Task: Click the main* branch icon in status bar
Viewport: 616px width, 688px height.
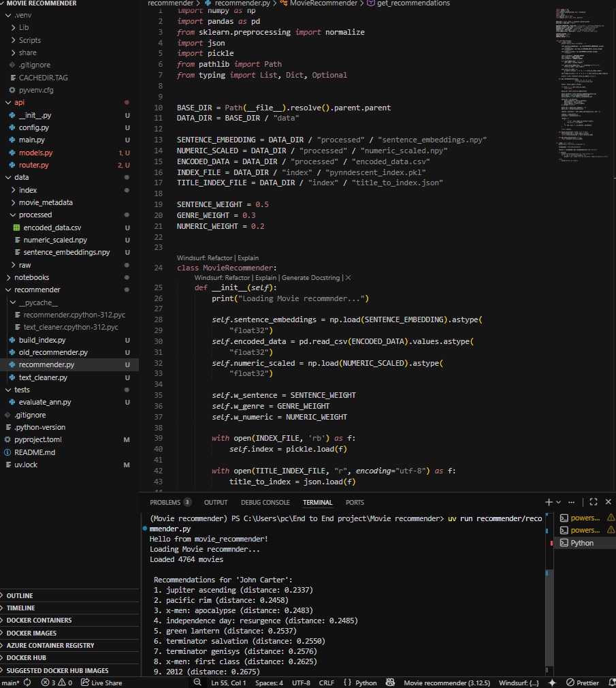Action: click(x=11, y=682)
